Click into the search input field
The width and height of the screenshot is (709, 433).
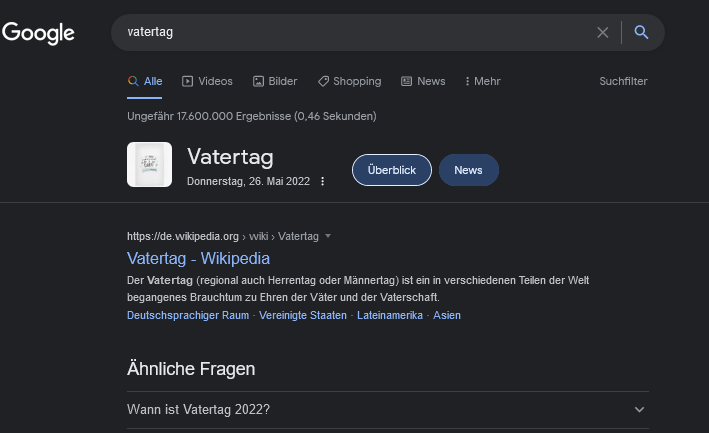350,32
